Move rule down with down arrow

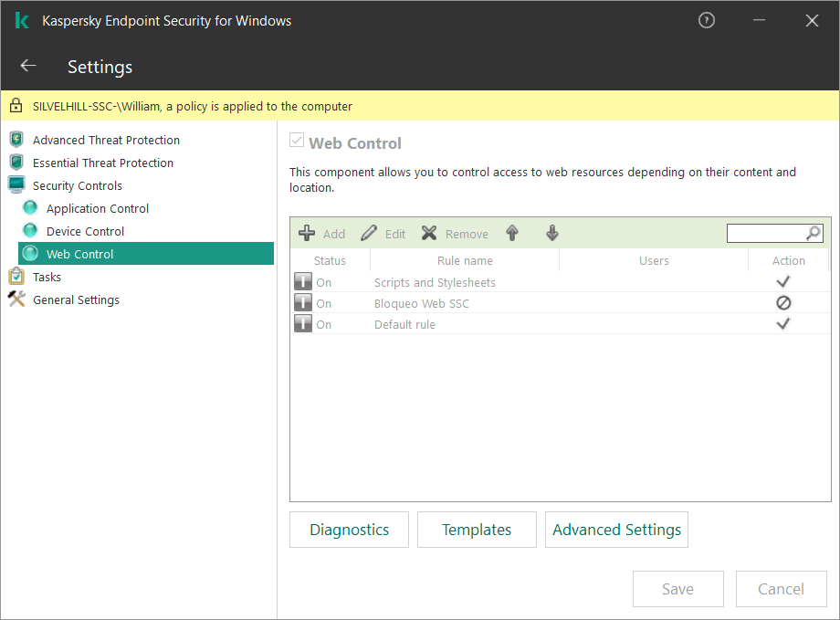[x=552, y=234]
